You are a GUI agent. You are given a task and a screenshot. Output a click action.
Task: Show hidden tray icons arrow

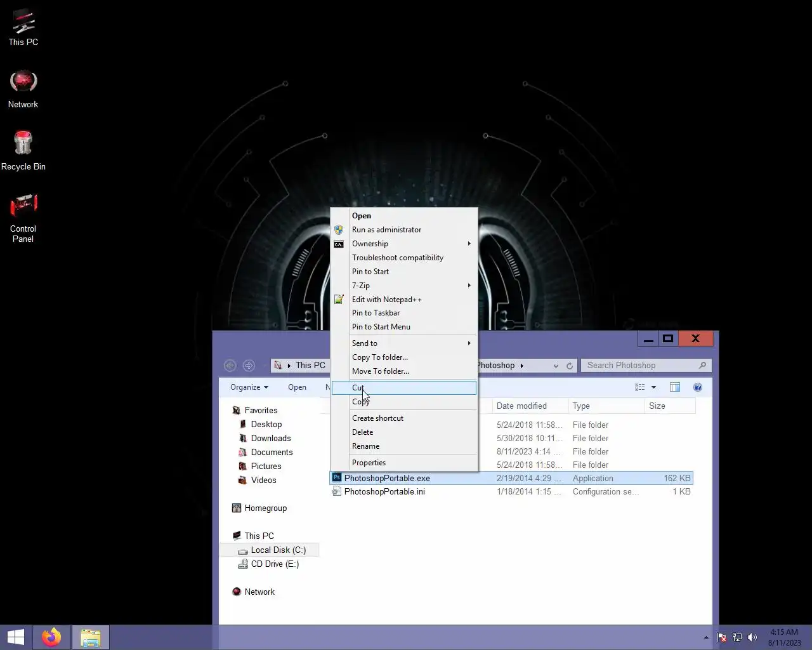point(706,637)
